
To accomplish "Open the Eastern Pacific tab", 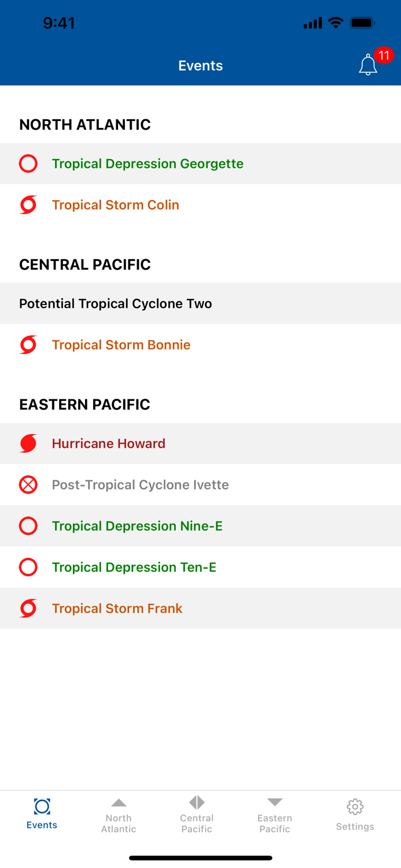I will tap(274, 814).
